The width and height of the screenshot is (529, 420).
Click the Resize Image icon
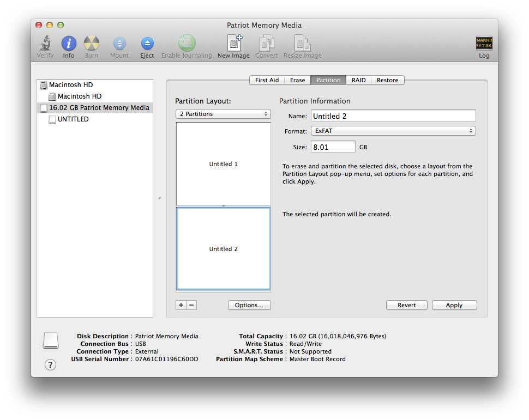pos(302,43)
